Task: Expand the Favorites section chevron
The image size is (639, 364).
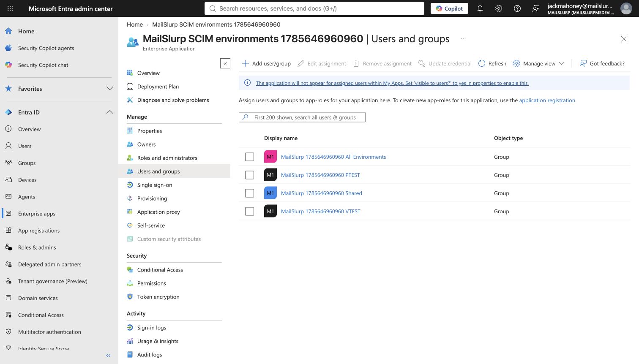Action: point(110,89)
